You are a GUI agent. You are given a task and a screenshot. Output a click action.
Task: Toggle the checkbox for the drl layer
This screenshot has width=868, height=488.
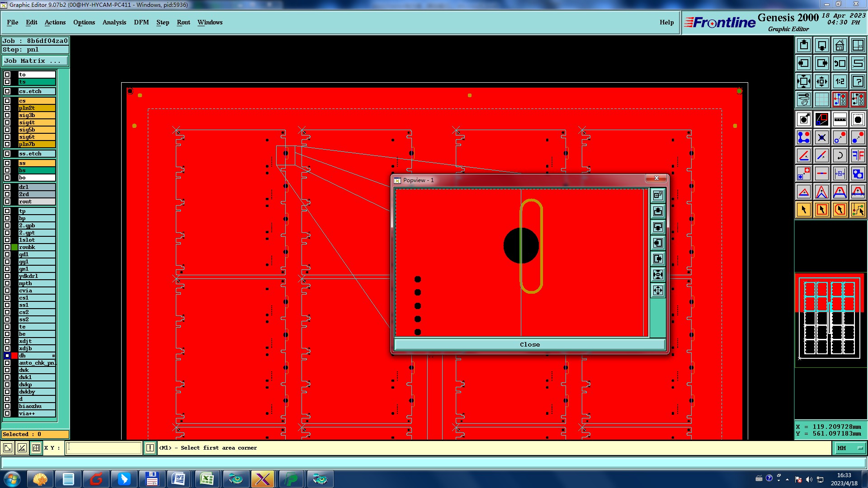click(x=7, y=187)
